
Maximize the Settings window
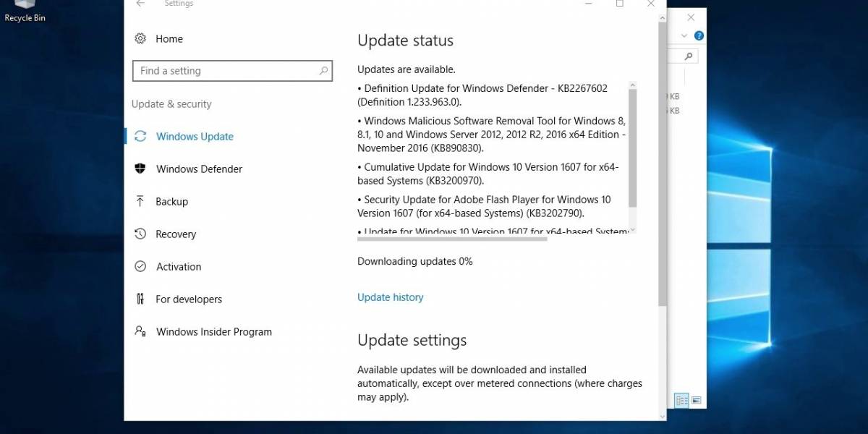coord(620,4)
